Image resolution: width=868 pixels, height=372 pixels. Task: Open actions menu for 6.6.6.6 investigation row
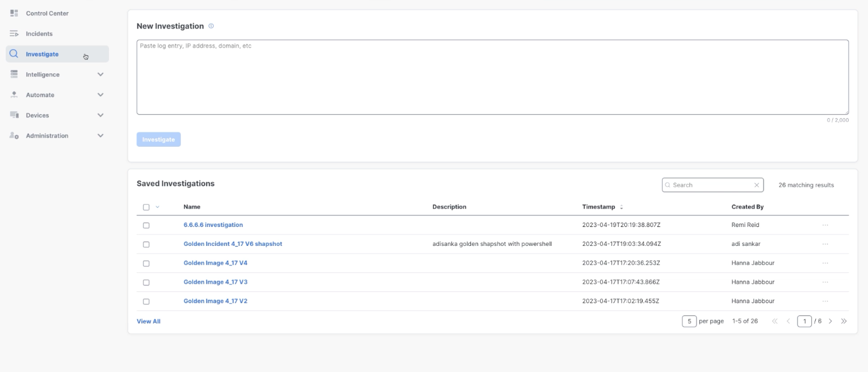[825, 225]
